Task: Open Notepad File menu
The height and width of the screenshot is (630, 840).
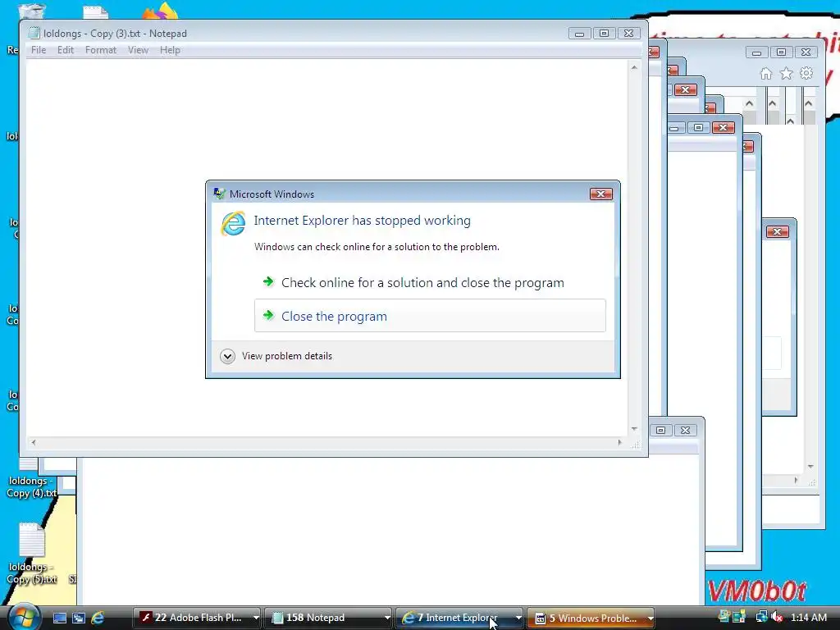Action: point(39,50)
